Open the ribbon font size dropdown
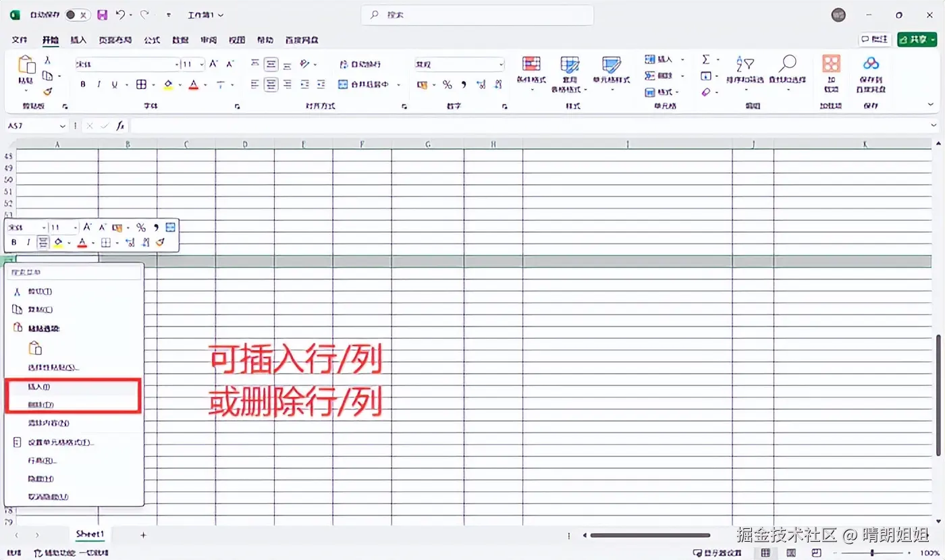 click(202, 65)
